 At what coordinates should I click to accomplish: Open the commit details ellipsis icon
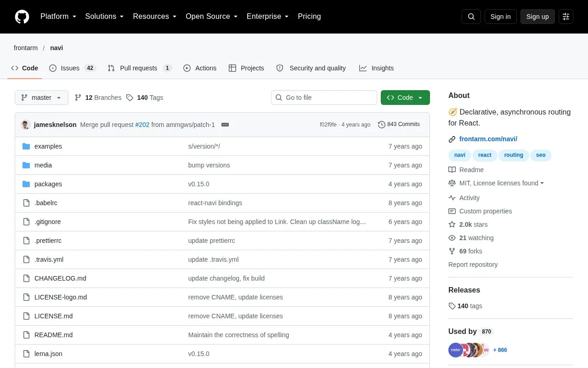pos(225,125)
